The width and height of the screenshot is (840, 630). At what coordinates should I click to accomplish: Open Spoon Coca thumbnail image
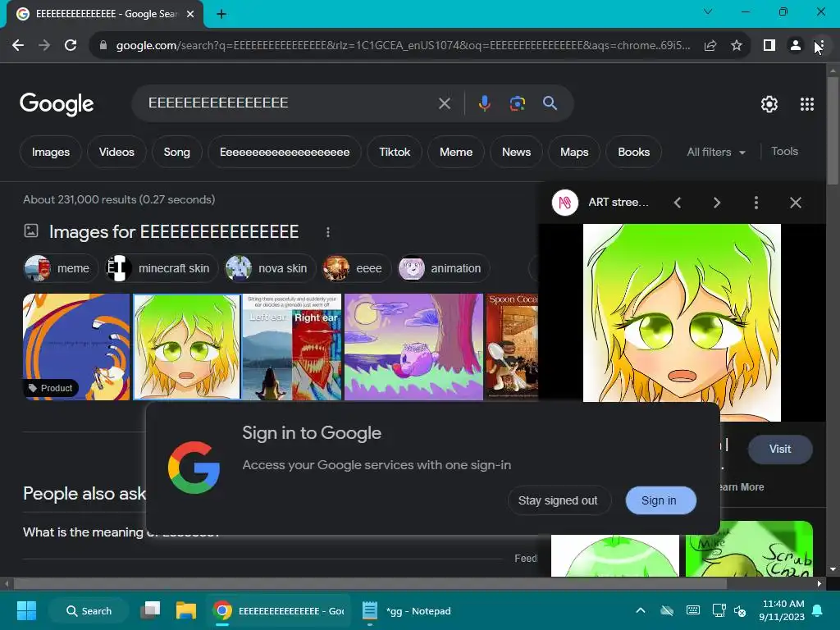click(x=512, y=347)
